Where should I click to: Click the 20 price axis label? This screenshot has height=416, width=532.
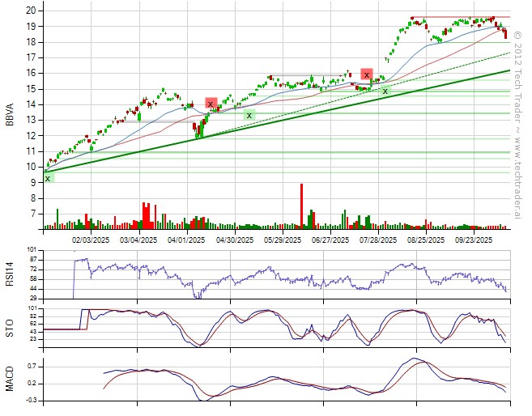[x=29, y=11]
